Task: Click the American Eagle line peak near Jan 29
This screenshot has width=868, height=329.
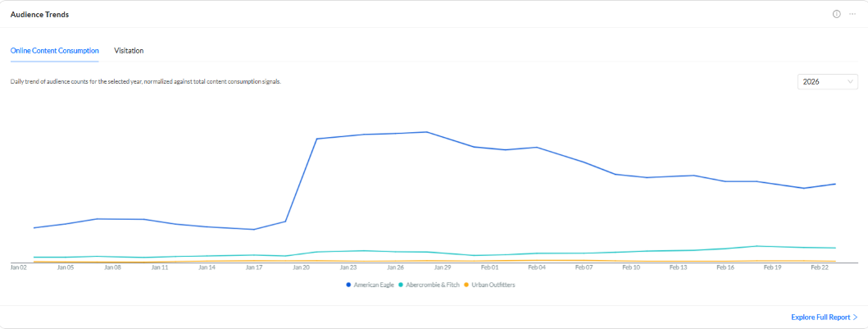Action: click(x=426, y=132)
